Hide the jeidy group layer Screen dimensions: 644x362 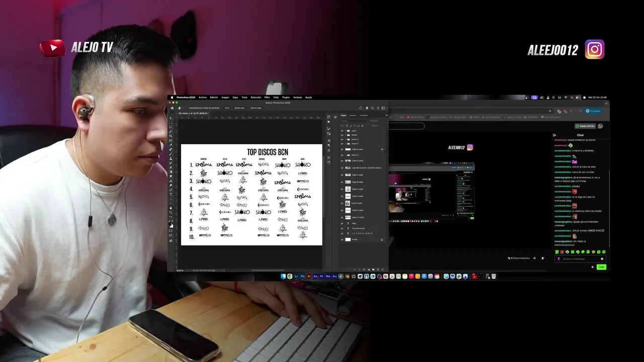pos(342,131)
